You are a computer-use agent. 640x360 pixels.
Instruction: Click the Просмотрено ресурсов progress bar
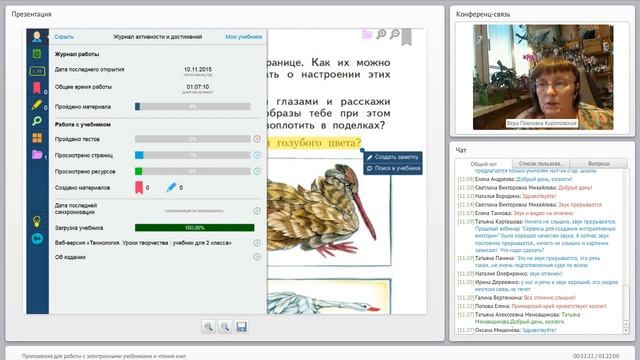[193, 171]
